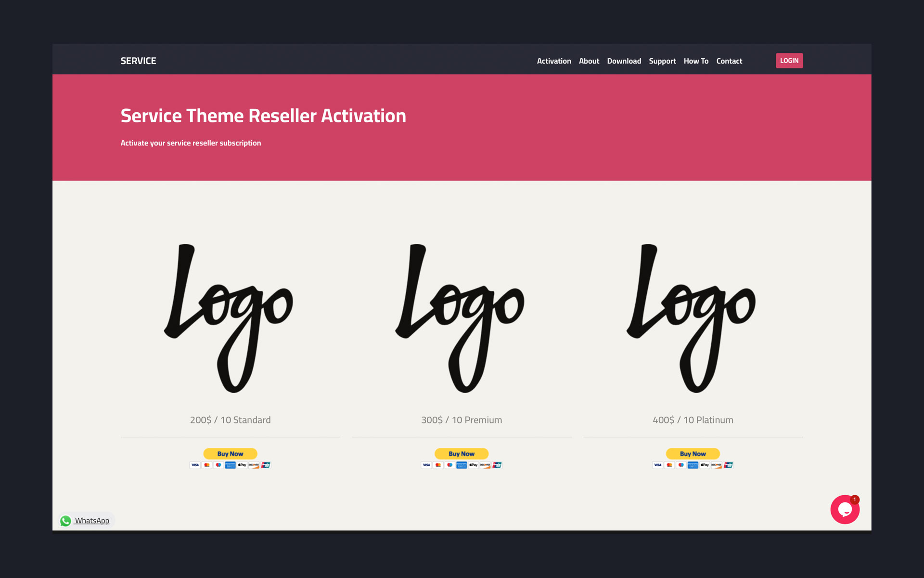This screenshot has width=924, height=578.
Task: Click the Discover card icon under Premium plan
Action: click(x=485, y=465)
